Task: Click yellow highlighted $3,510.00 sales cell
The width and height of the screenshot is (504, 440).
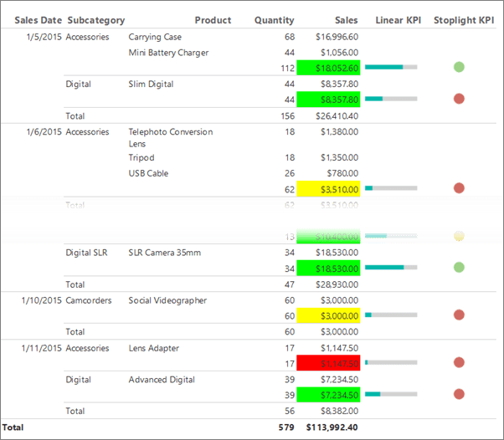Action: coord(328,189)
